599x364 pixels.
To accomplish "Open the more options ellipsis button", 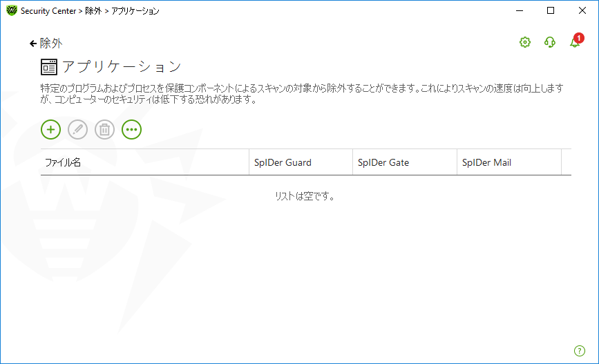I will (131, 129).
